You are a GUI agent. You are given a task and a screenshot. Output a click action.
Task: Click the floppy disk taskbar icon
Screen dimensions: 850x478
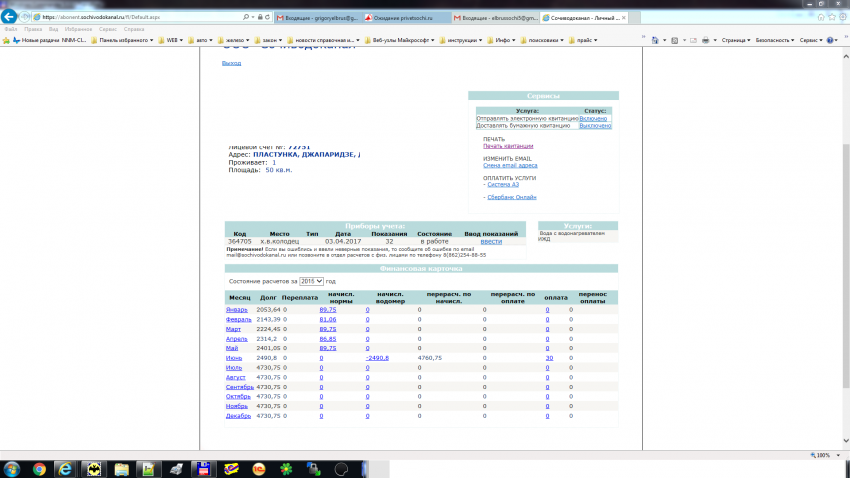[203, 468]
